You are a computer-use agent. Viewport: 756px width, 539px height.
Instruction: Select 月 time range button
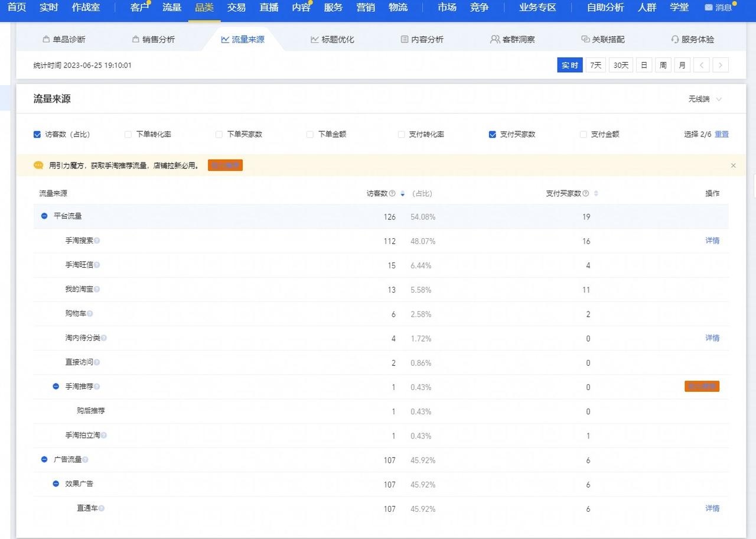[x=682, y=65]
